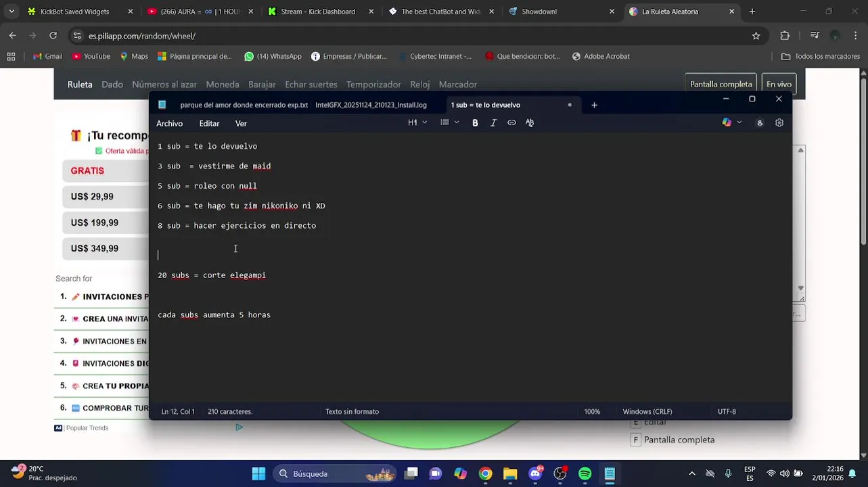View site information icon in address bar
Image resolution: width=868 pixels, height=487 pixels.
tap(76, 36)
